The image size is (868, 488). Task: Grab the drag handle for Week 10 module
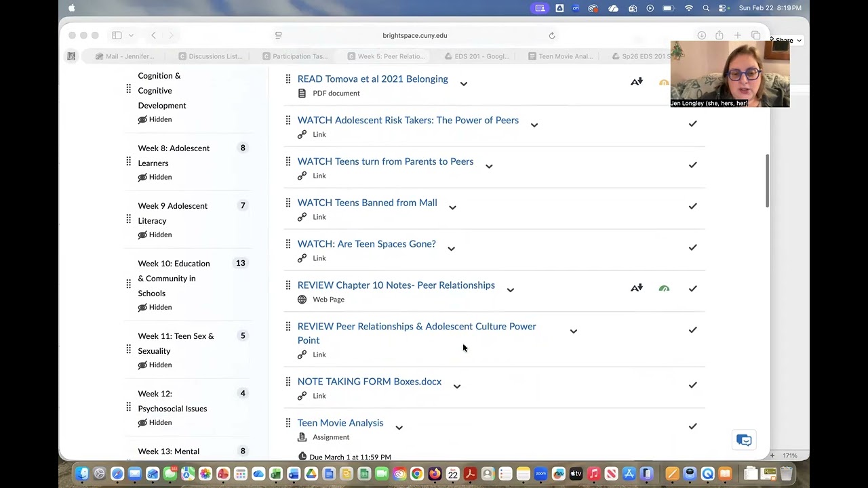point(129,284)
